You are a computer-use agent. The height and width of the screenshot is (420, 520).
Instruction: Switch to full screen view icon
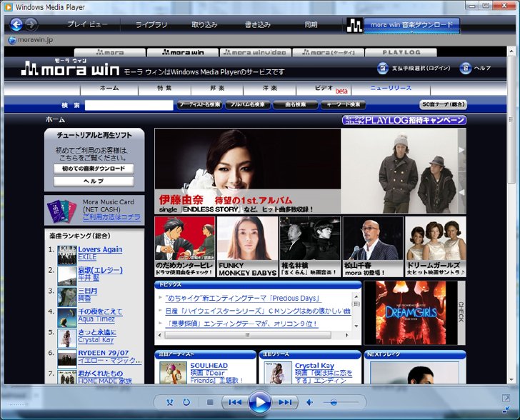pyautogui.click(x=506, y=398)
